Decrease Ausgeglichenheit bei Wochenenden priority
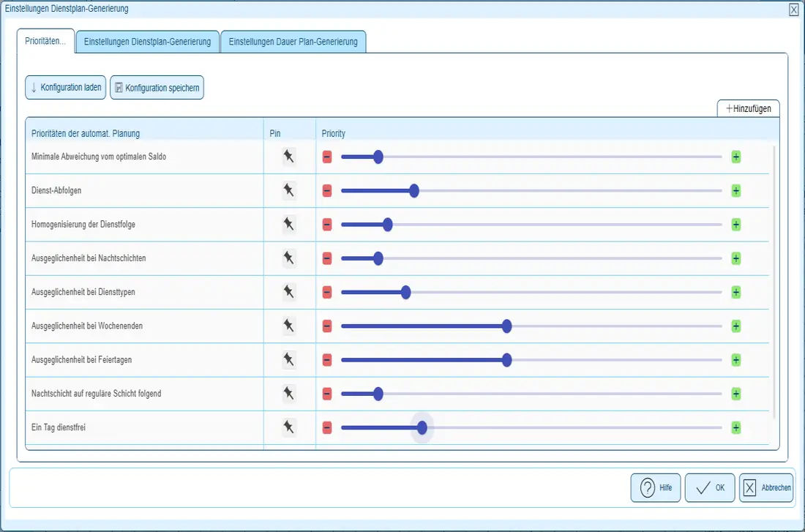Viewport: 805px width, 532px height. click(327, 326)
